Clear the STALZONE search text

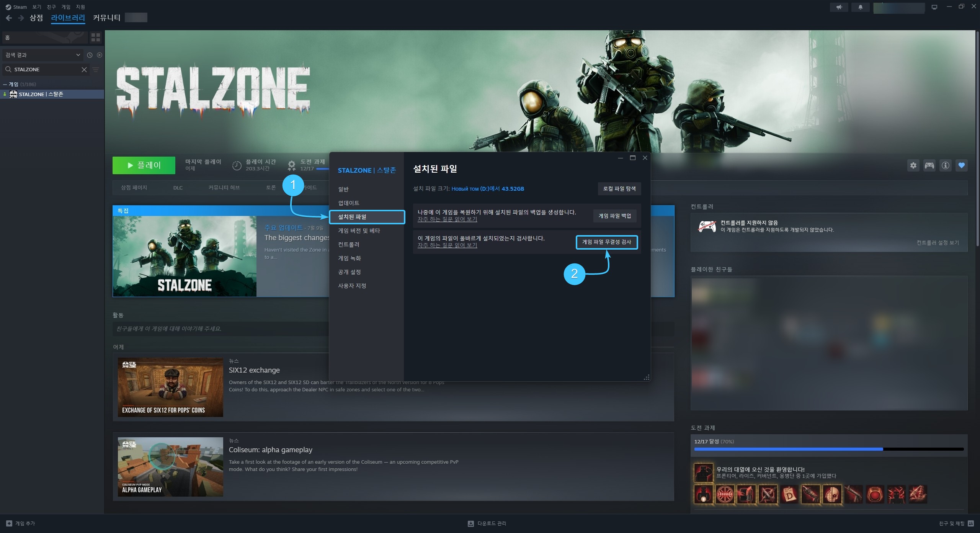pyautogui.click(x=84, y=69)
